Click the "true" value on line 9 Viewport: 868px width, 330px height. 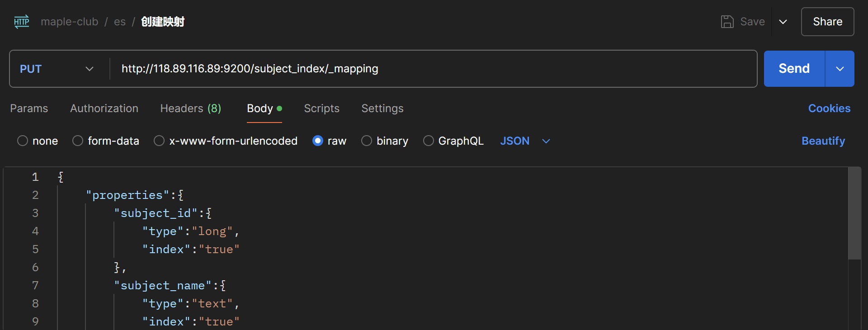click(x=219, y=322)
